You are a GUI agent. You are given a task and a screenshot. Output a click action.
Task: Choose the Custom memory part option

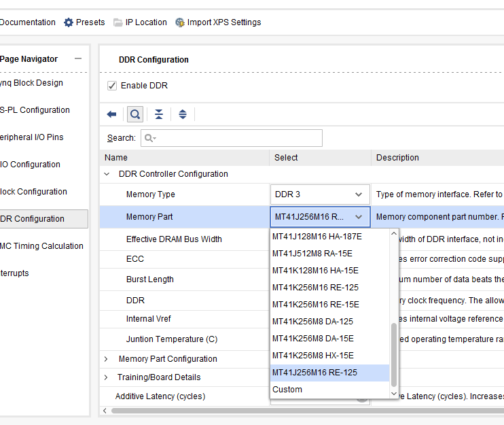tap(287, 390)
